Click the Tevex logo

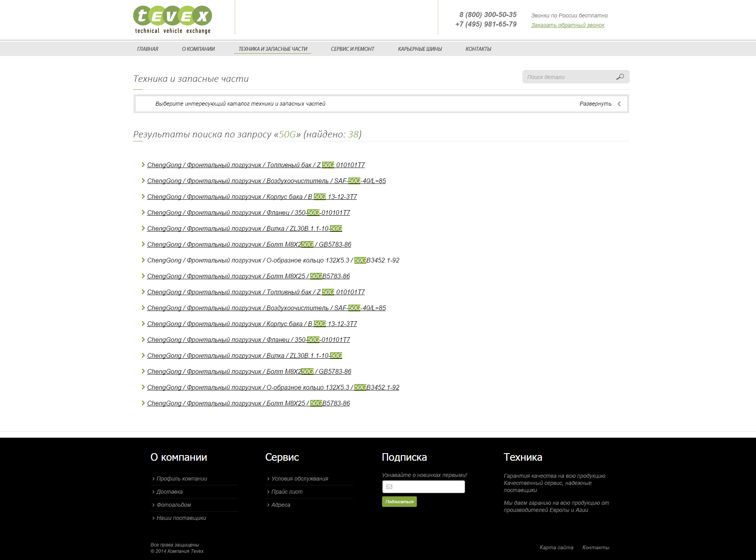pos(172,19)
